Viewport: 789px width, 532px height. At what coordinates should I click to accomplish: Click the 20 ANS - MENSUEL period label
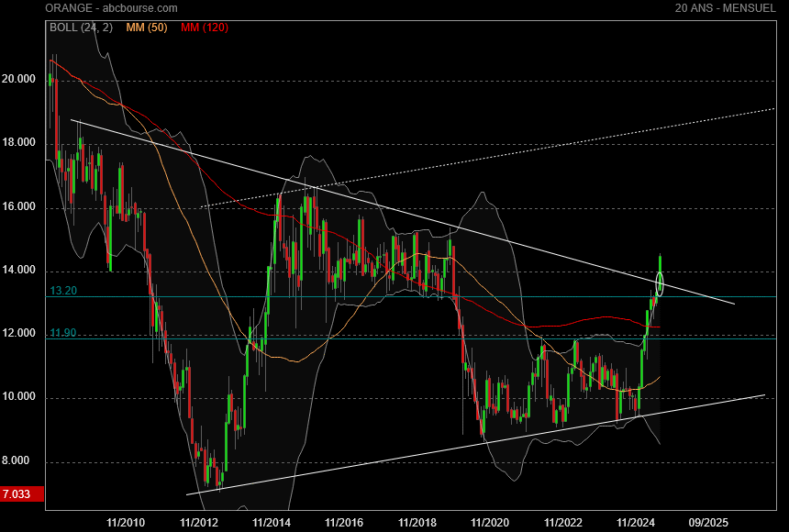click(725, 8)
